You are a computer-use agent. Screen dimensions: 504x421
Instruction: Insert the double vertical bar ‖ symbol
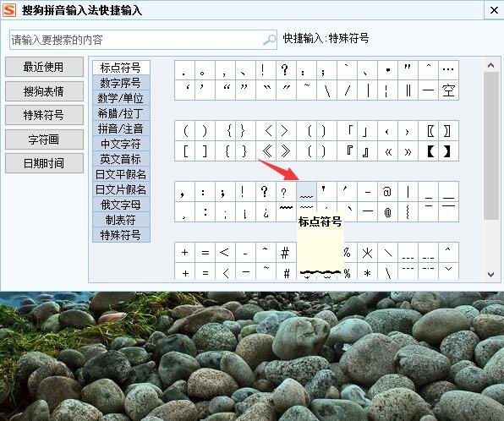click(x=408, y=90)
